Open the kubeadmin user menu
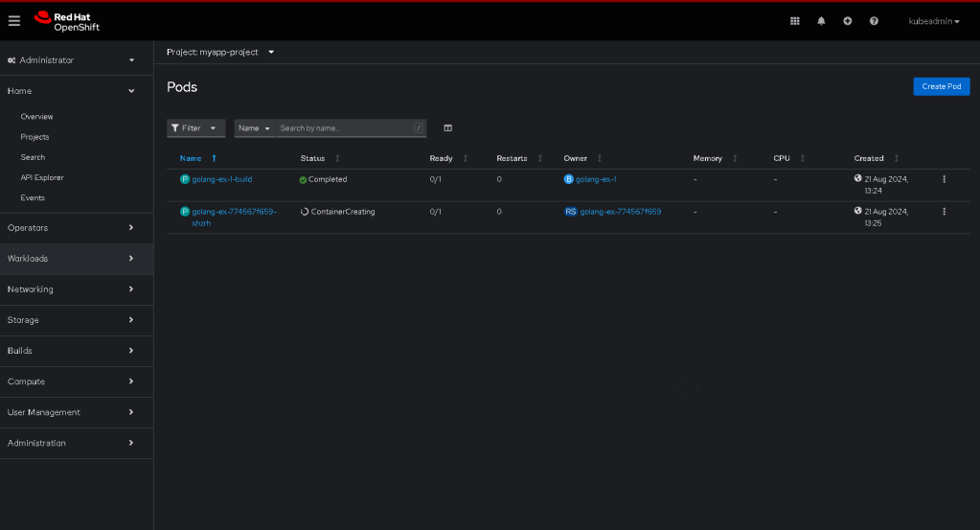 tap(934, 21)
